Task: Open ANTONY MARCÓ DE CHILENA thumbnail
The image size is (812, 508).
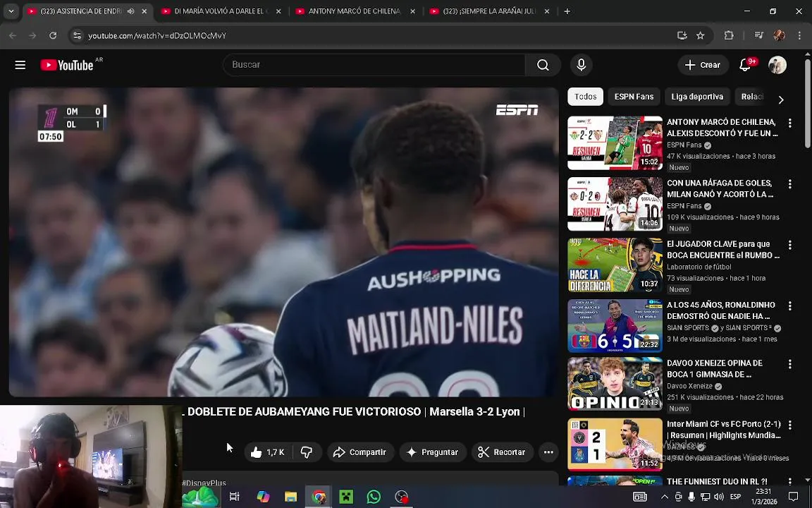Action: pyautogui.click(x=615, y=143)
